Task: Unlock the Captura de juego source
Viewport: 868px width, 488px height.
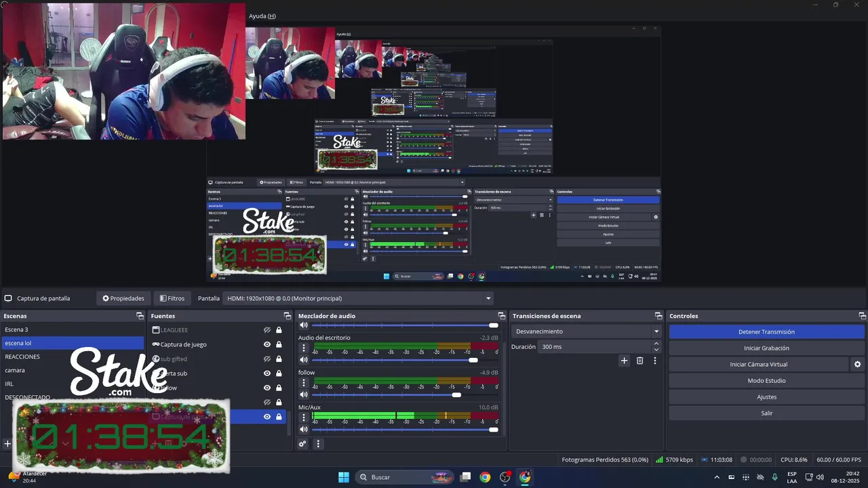Action: [279, 344]
